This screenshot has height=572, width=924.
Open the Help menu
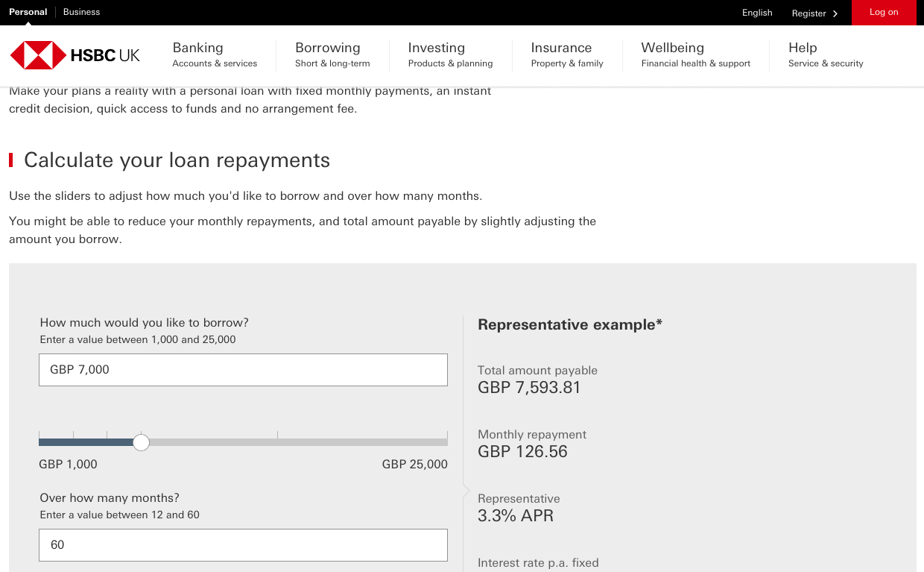point(826,54)
